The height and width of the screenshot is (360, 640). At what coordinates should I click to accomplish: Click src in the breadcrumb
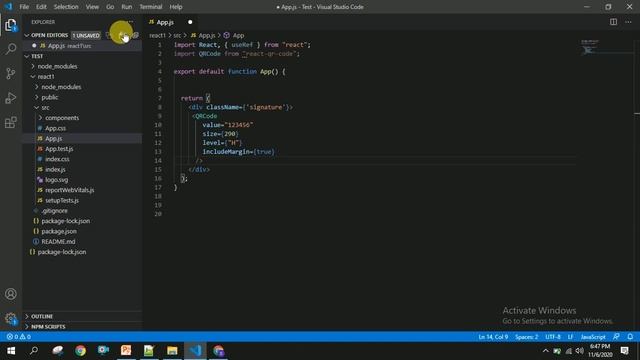(x=177, y=36)
